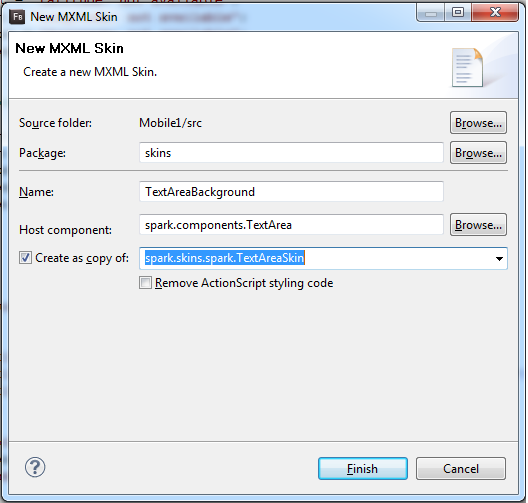Click the Flash Builder Fb title icon
The image size is (528, 503).
click(17, 16)
